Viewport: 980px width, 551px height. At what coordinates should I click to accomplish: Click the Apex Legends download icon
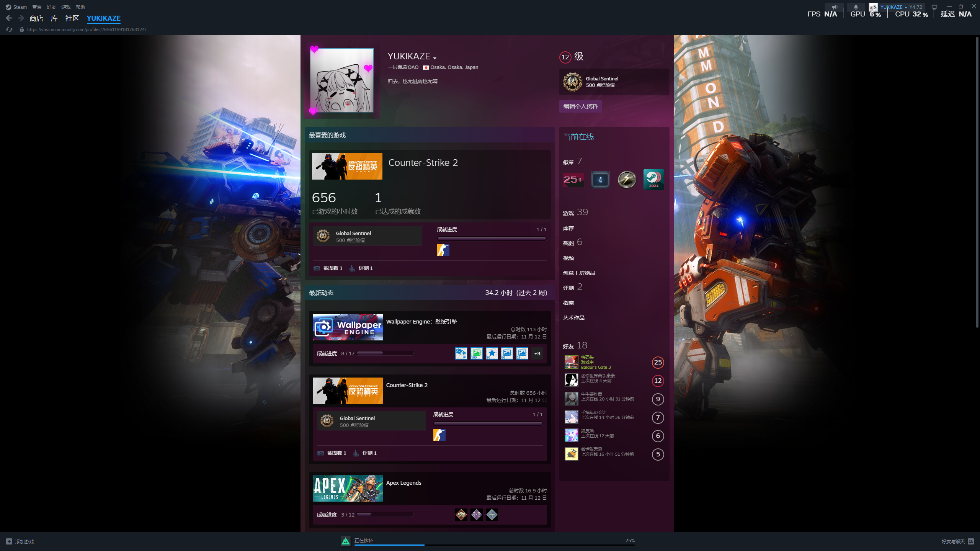coord(345,541)
